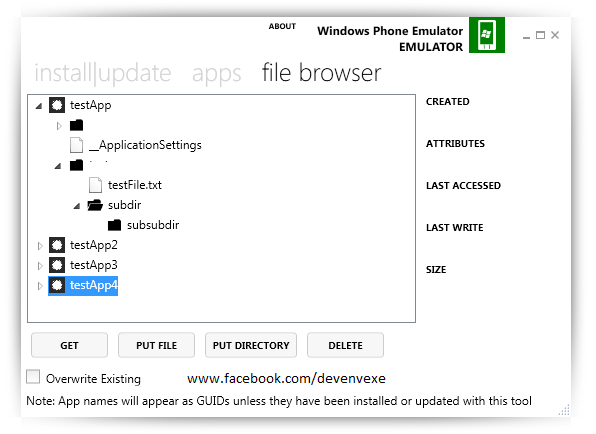Image resolution: width=596 pixels, height=434 pixels.
Task: Maximize the emulator tool window
Action: pyautogui.click(x=541, y=35)
